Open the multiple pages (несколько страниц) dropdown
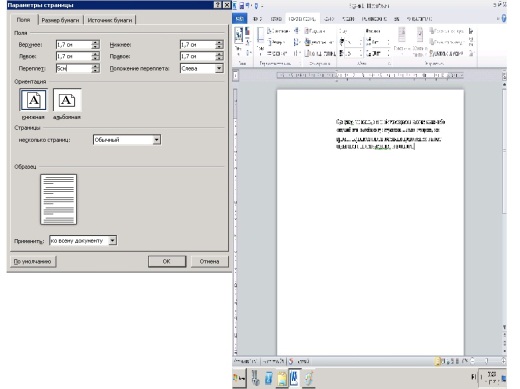Screen dimensions: 520x389 [156, 140]
